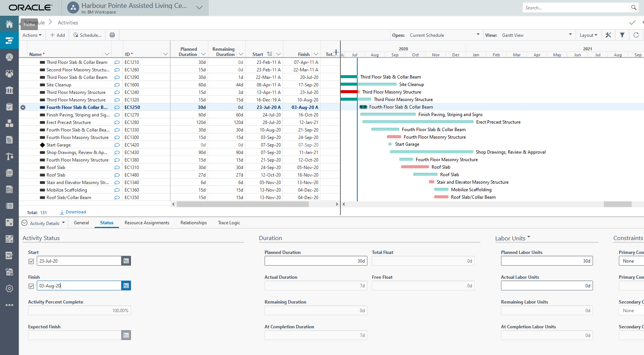The image size is (644, 355).
Task: Click the Add button to create an activity
Action: tap(57, 35)
